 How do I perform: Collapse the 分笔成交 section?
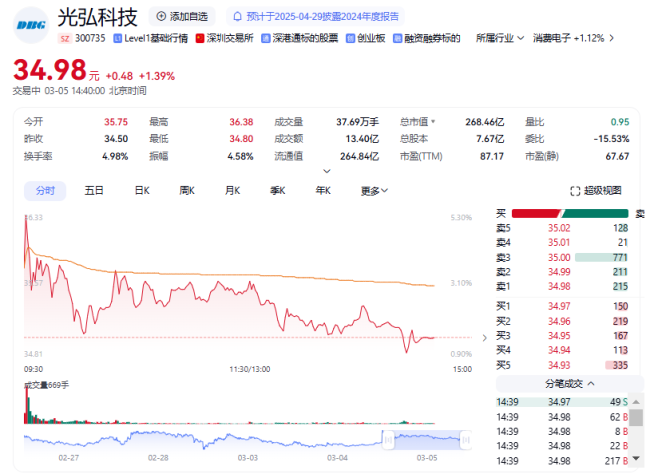point(570,384)
